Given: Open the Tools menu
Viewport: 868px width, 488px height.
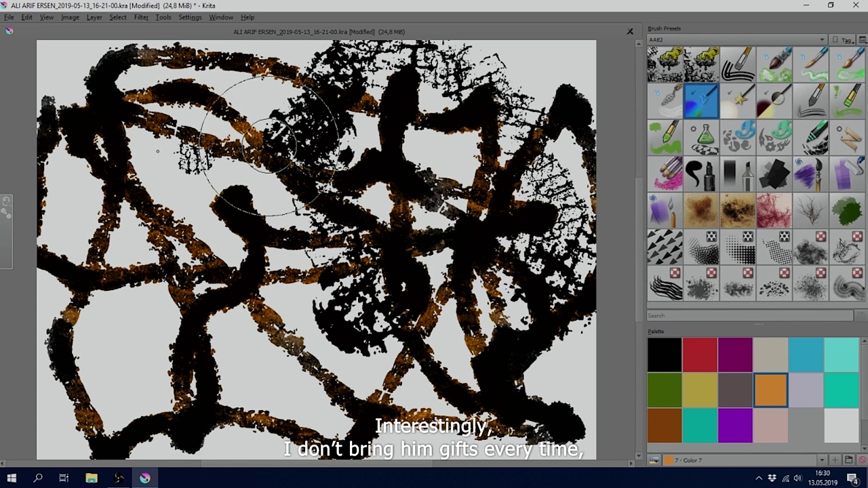Looking at the screenshot, I should [163, 17].
